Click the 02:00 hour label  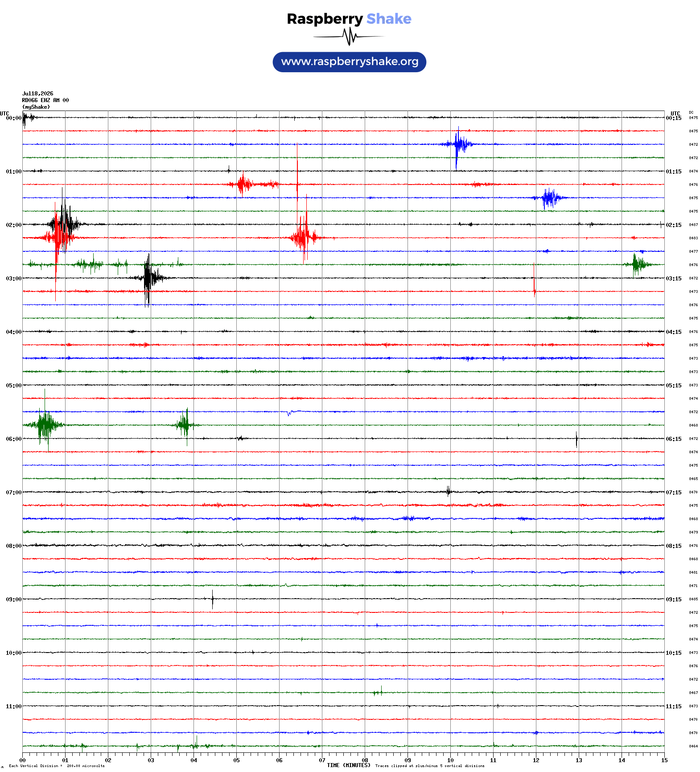[x=13, y=225]
